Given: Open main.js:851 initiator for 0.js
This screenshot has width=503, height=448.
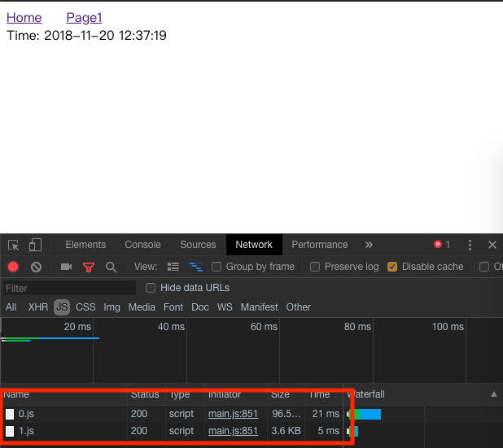Looking at the screenshot, I should [x=234, y=414].
